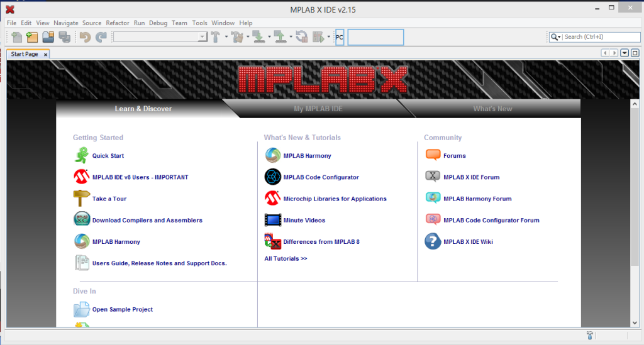The image size is (644, 345).
Task: Open Microchip Libraries for Applications link
Action: (335, 199)
